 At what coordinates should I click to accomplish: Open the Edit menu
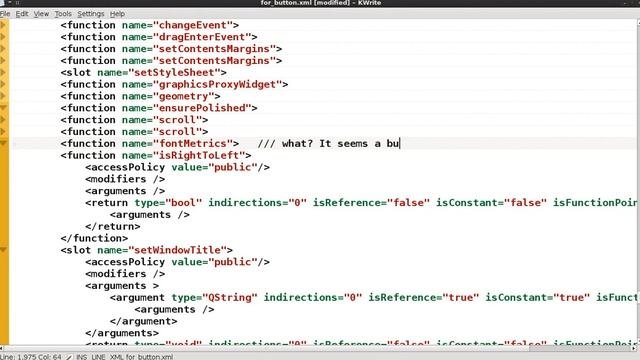(x=22, y=14)
